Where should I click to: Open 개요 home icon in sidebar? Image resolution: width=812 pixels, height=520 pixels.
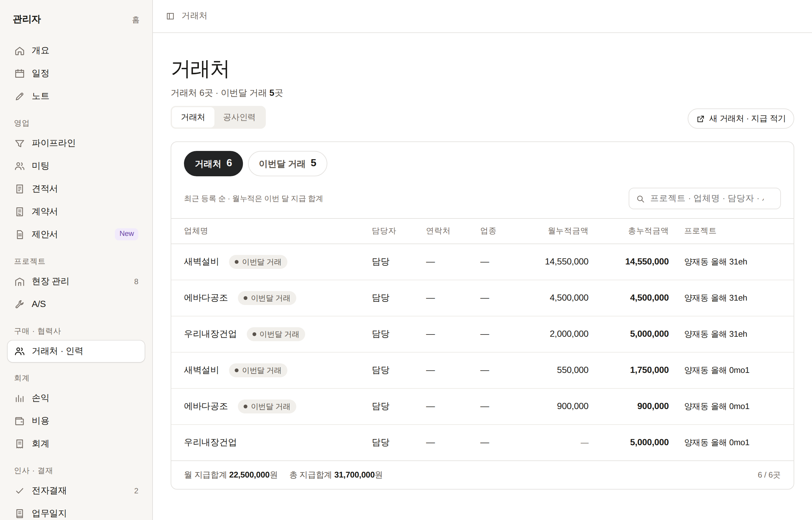(x=20, y=51)
